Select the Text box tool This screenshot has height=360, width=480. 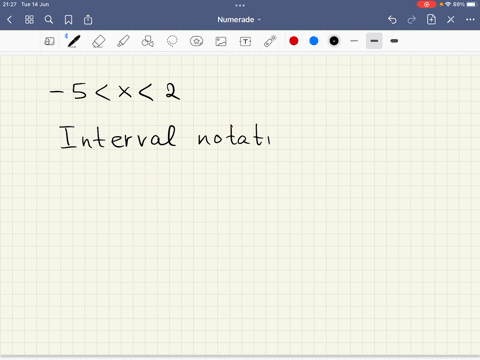pyautogui.click(x=245, y=41)
